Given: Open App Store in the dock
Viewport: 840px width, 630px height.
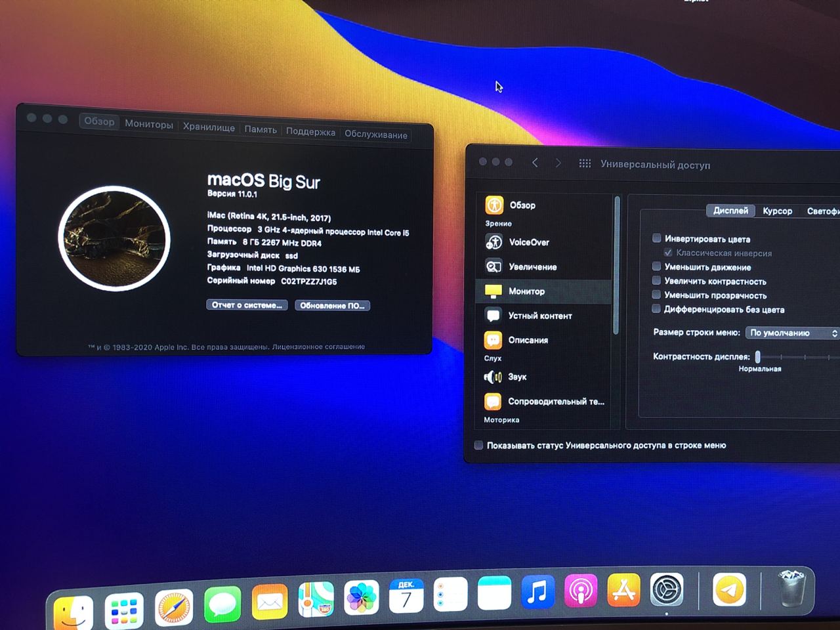Looking at the screenshot, I should pos(623,589).
